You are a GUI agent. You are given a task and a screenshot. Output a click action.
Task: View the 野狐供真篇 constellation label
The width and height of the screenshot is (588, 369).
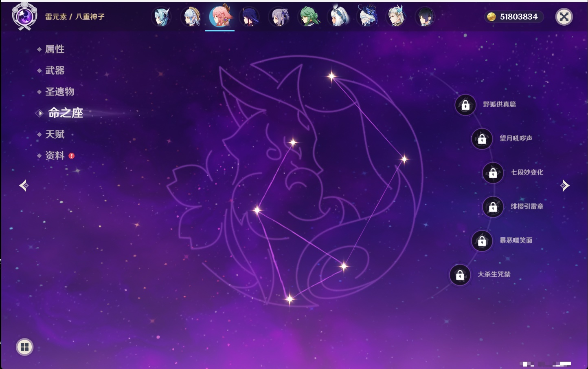(500, 104)
